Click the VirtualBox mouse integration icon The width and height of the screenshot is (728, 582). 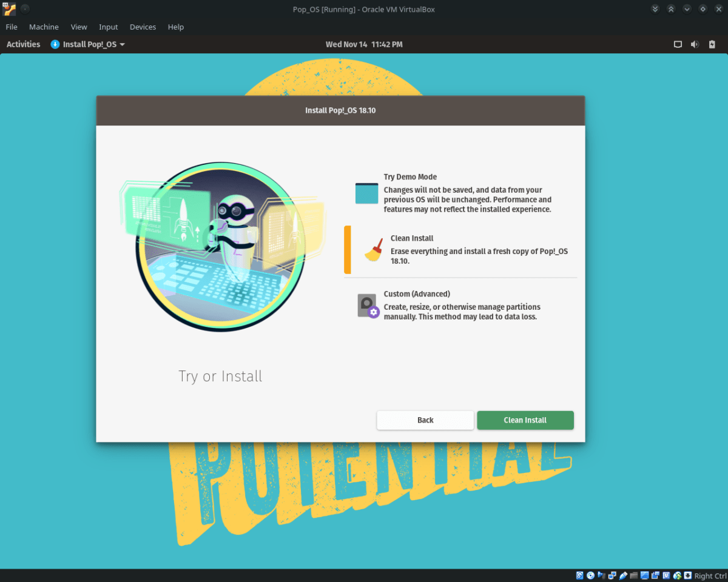coord(677,575)
